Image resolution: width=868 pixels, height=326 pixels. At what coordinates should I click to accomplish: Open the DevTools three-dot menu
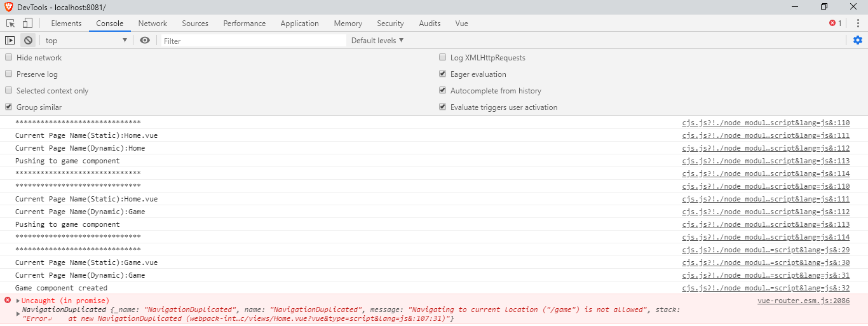pyautogui.click(x=858, y=24)
